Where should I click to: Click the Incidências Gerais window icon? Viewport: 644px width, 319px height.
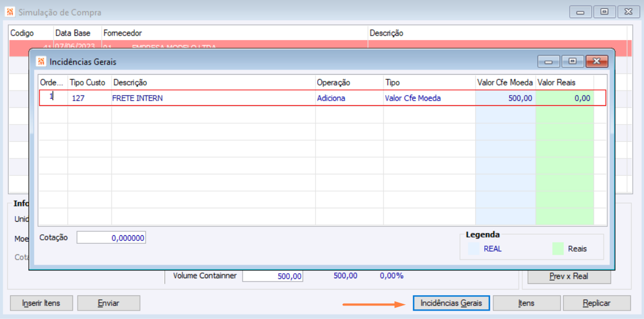(41, 62)
